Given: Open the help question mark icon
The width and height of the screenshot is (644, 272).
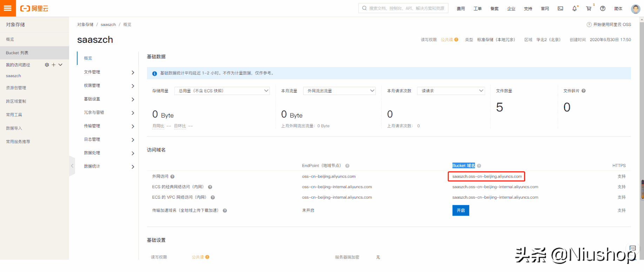Looking at the screenshot, I should (x=603, y=8).
